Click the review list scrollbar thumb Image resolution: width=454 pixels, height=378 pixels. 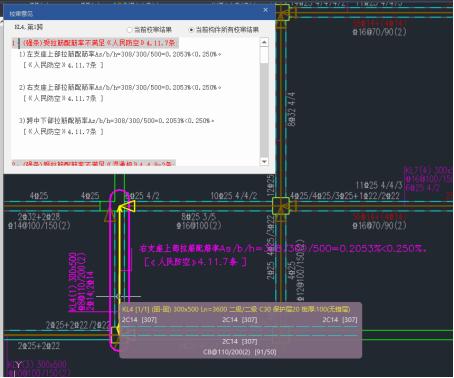point(264,55)
